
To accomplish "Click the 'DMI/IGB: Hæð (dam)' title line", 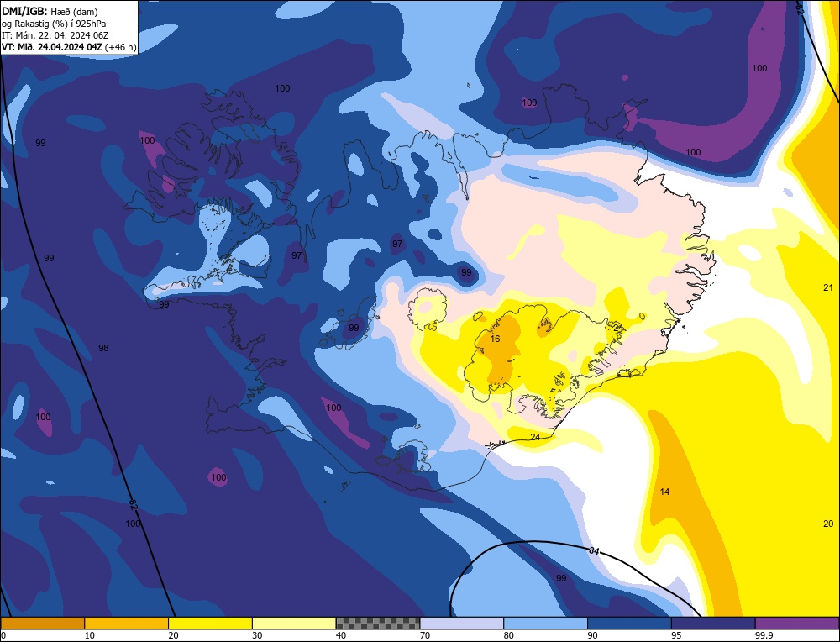I will (x=50, y=11).
